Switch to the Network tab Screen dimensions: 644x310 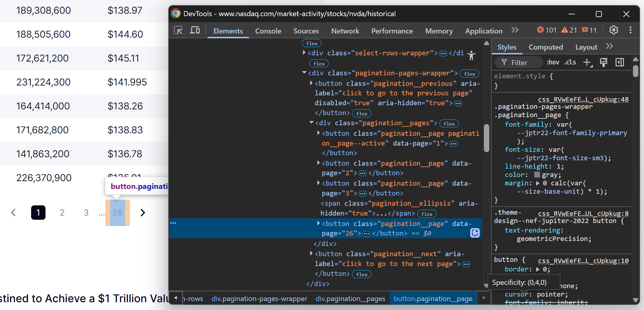click(x=345, y=31)
